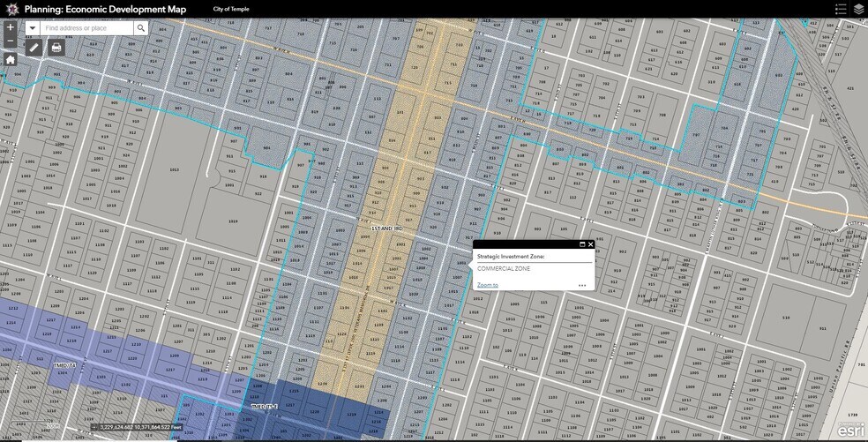
Task: Zoom in on the map
Action: point(10,27)
